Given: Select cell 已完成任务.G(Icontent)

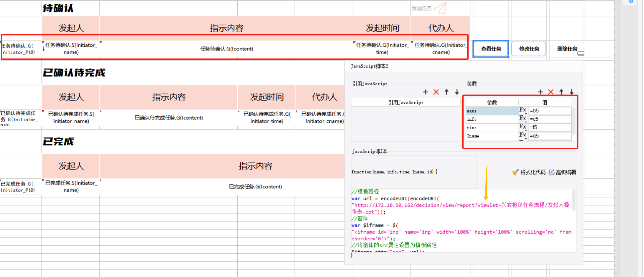Looking at the screenshot, I should (x=222, y=186).
